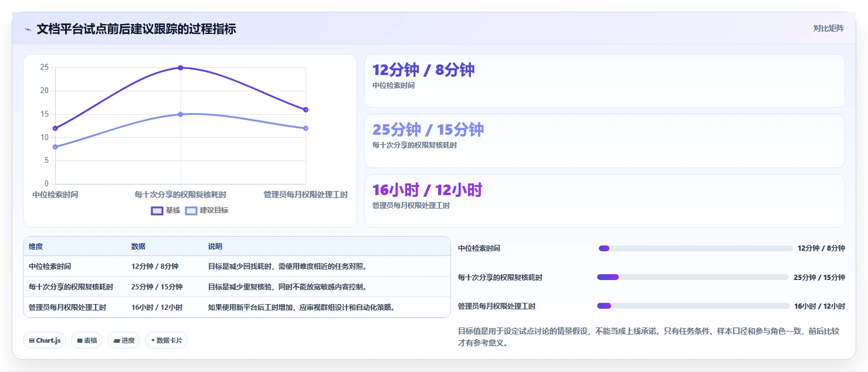The width and height of the screenshot is (868, 372).
Task: Select the 中位检索时间 table row label
Action: (50, 267)
